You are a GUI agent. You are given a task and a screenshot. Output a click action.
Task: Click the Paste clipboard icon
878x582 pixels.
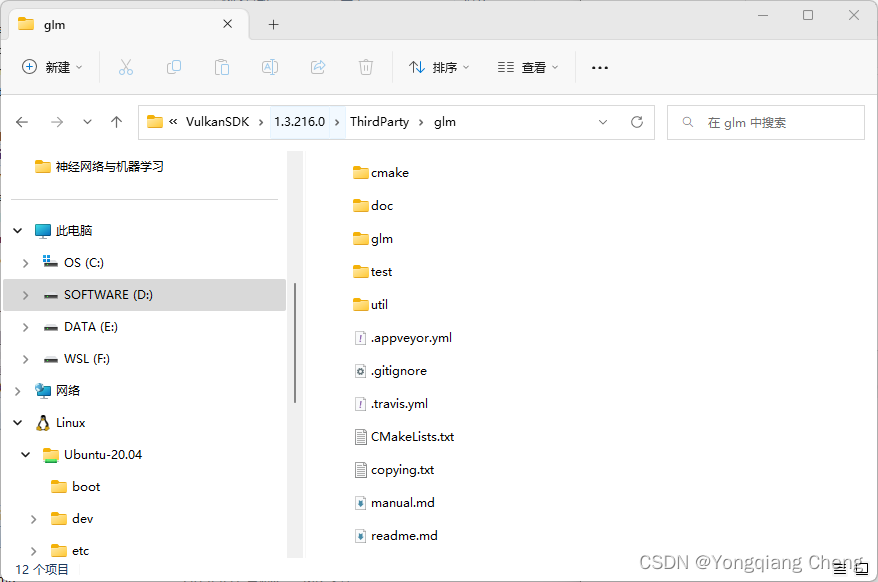point(222,67)
